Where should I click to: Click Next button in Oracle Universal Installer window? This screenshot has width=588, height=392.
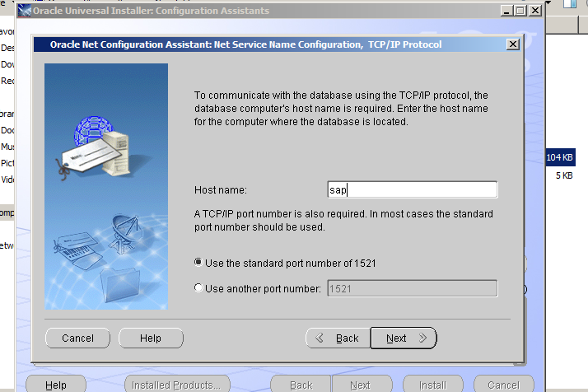pos(362,385)
